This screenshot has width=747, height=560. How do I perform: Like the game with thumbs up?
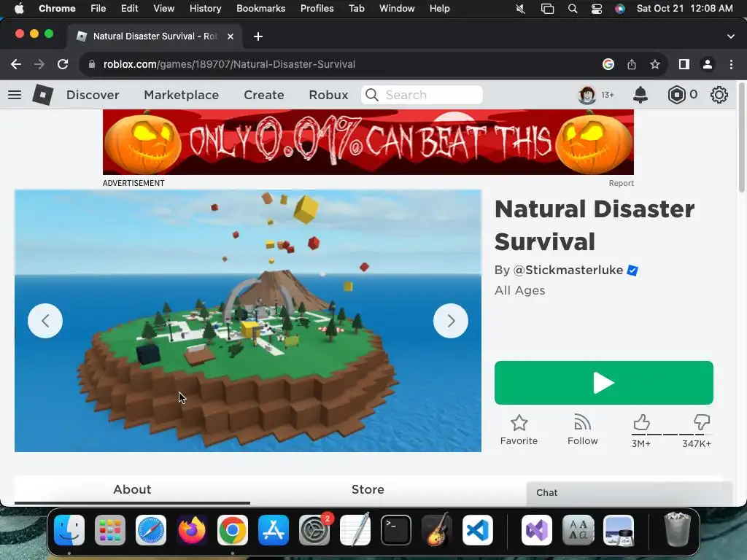(x=641, y=422)
